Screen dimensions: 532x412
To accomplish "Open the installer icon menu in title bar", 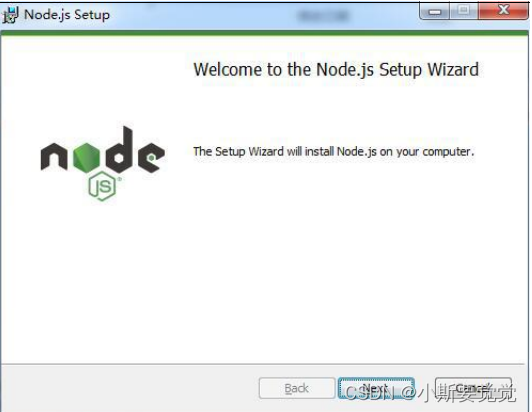I will tap(10, 15).
